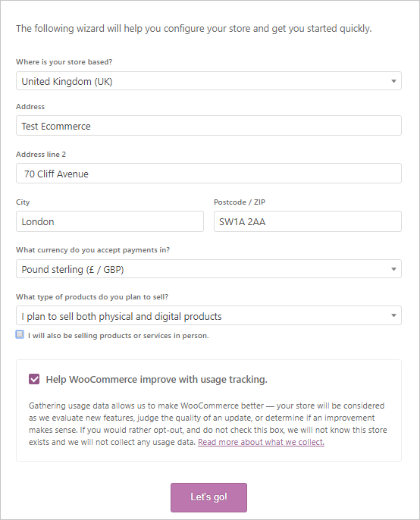Click the City label above London

[x=23, y=202]
